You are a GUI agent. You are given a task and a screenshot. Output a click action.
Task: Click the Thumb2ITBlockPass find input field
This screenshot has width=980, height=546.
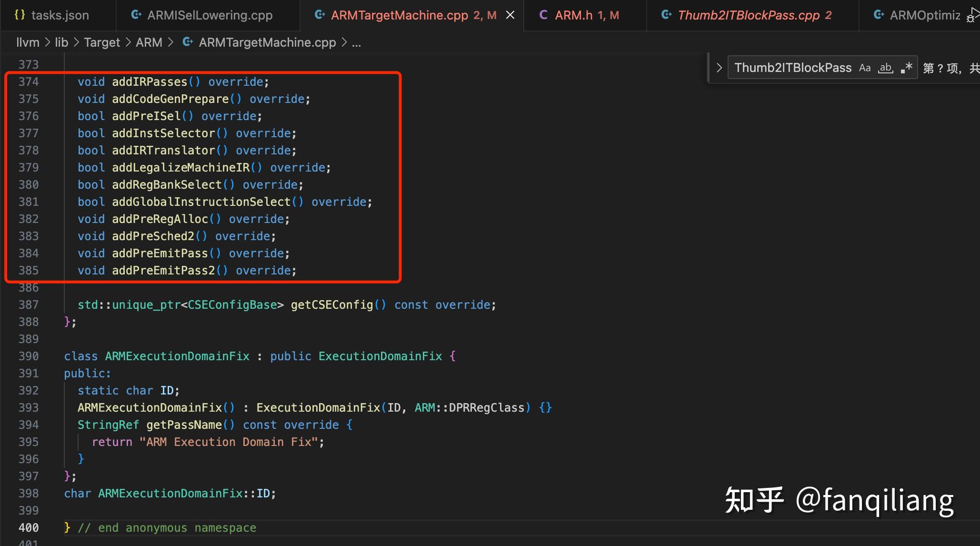pos(793,68)
